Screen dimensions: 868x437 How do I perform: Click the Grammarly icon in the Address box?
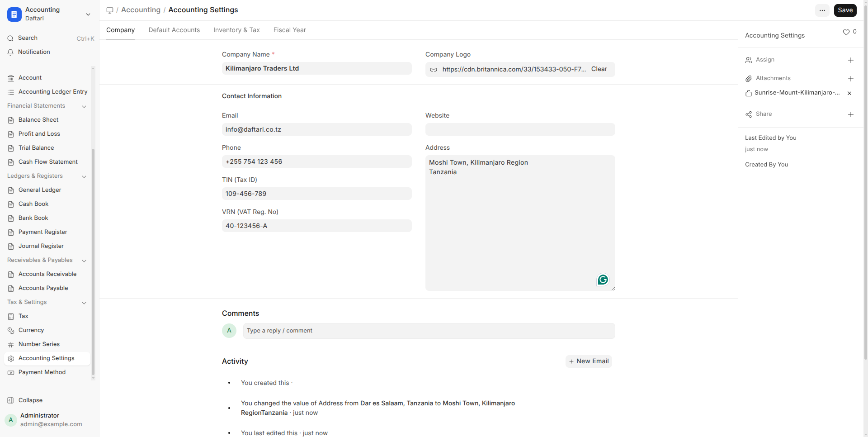coord(603,280)
